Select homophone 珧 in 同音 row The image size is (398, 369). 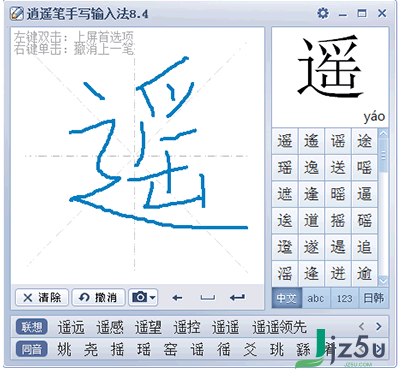coord(277,350)
